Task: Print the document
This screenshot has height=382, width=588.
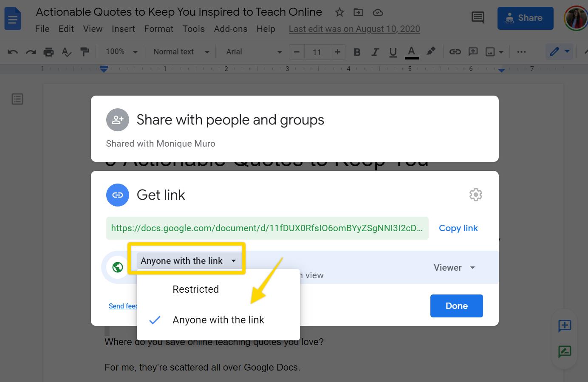Action: point(49,52)
